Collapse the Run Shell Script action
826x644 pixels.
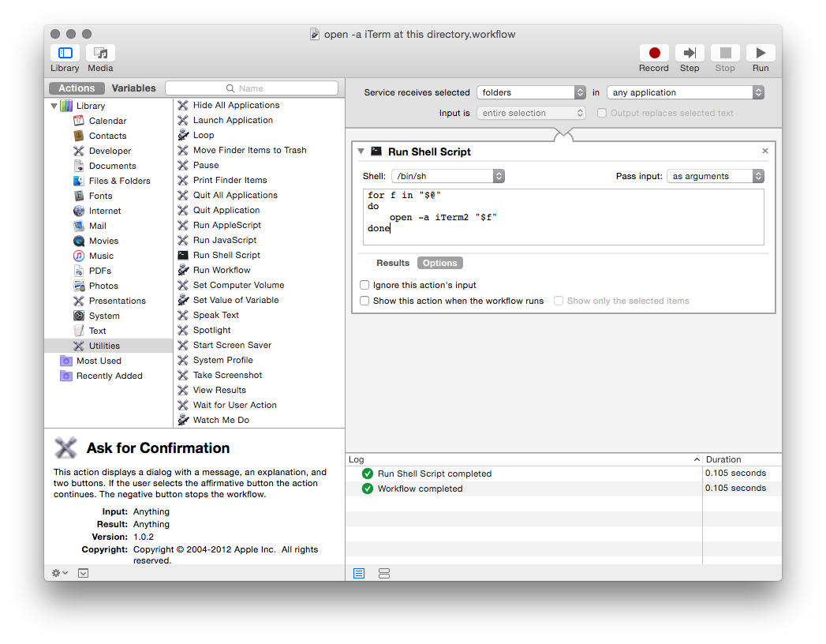361,152
